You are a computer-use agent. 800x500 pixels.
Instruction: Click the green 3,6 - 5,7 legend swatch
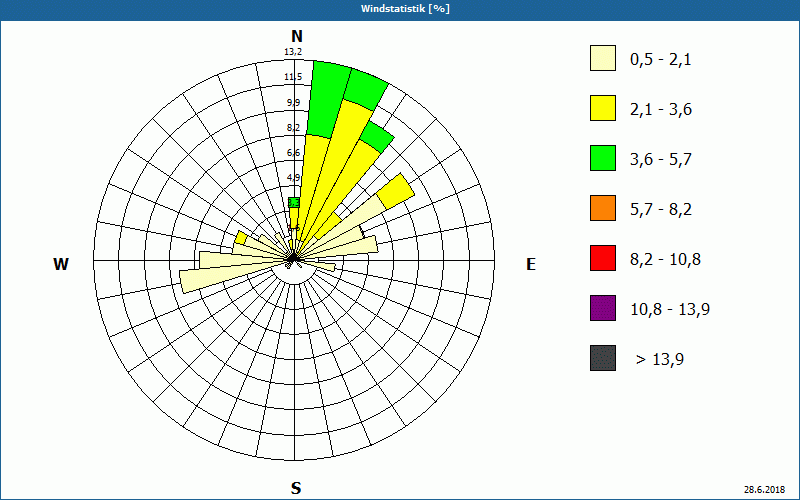(x=603, y=158)
